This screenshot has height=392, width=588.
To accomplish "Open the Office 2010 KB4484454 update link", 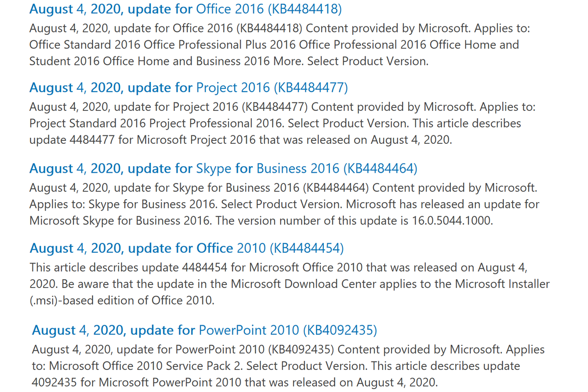I will [x=187, y=249].
